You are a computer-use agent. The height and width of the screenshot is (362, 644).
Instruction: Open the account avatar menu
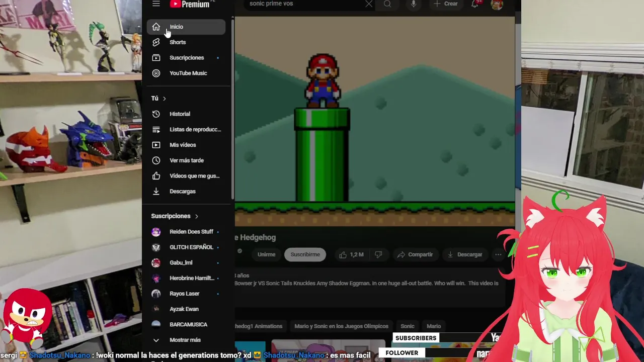click(x=497, y=4)
